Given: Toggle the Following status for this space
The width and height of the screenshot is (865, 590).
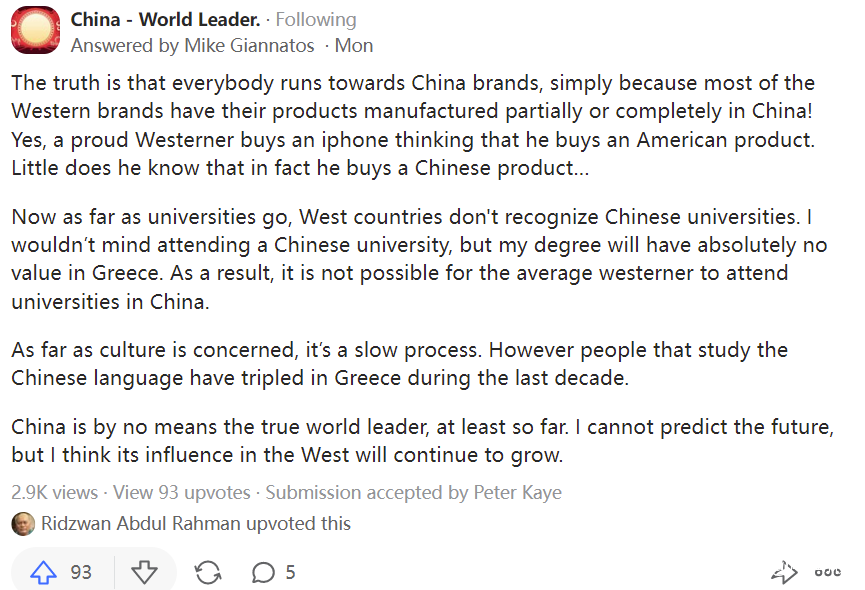Looking at the screenshot, I should (x=316, y=20).
